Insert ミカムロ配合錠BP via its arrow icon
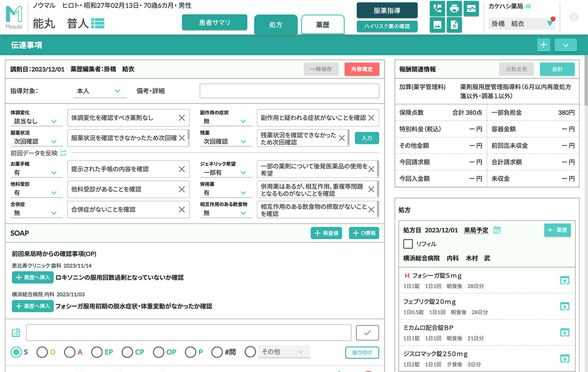This screenshot has height=372, width=588. [x=564, y=332]
